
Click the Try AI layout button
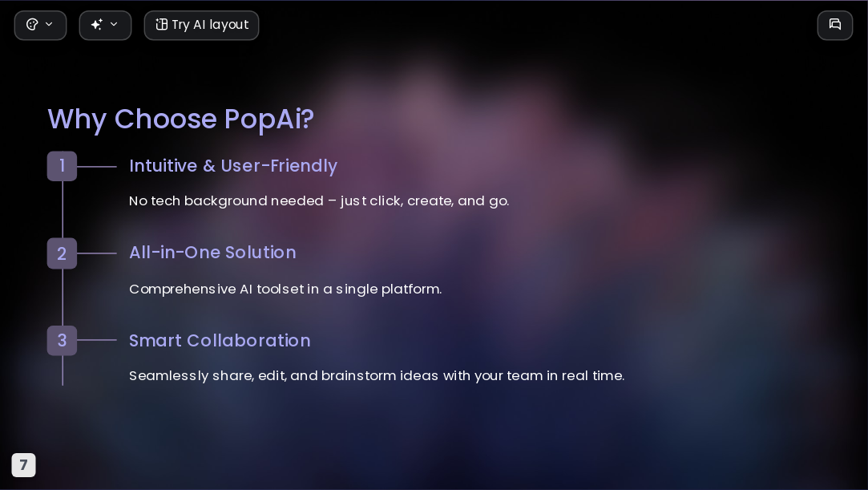(201, 26)
